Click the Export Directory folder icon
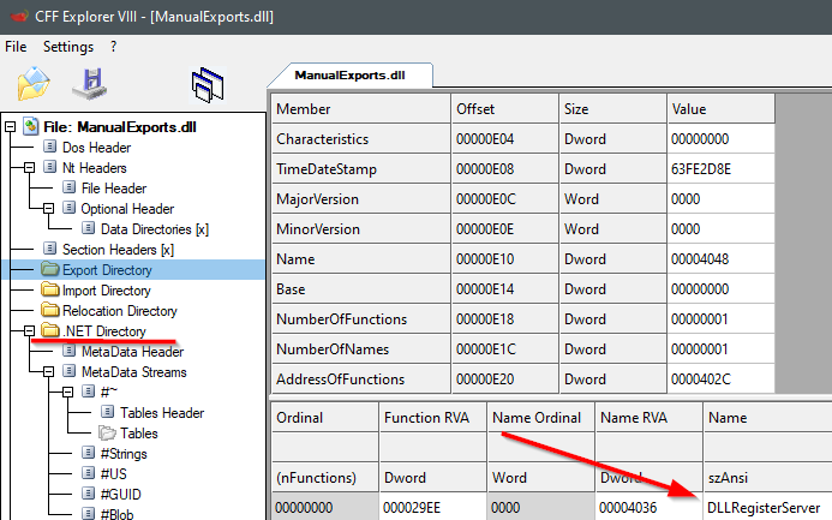The image size is (832, 520). coord(50,270)
